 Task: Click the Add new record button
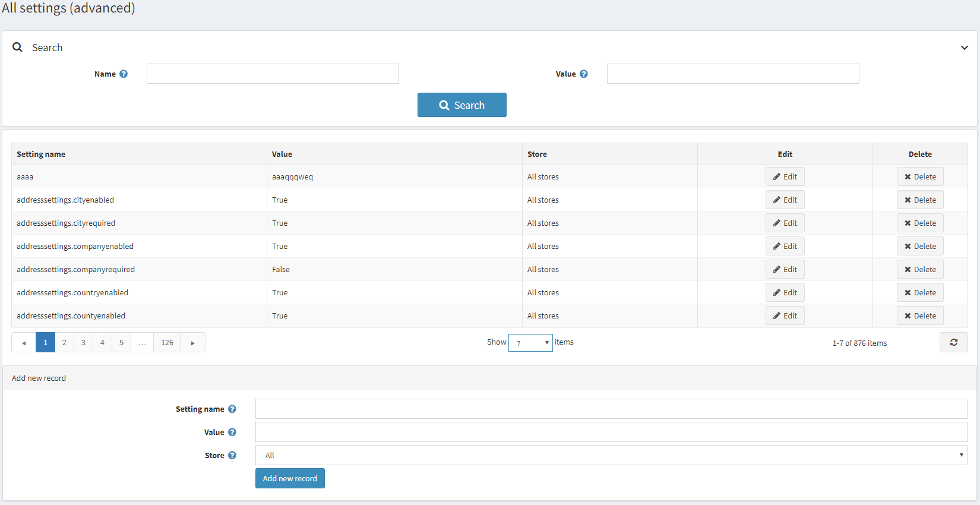pyautogui.click(x=290, y=479)
